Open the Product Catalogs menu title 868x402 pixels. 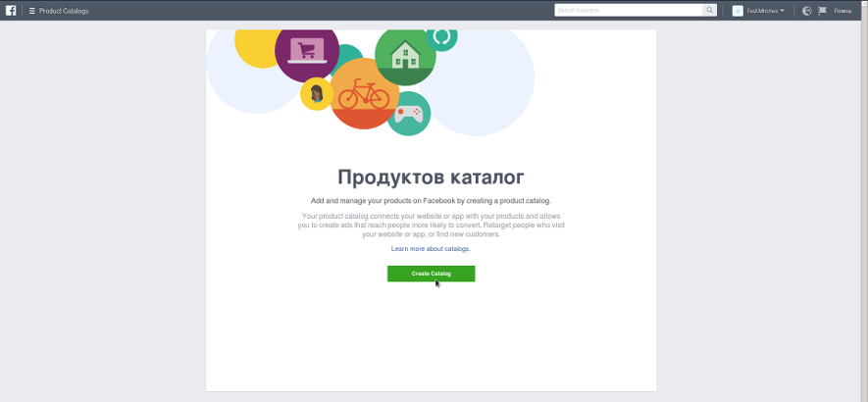pyautogui.click(x=64, y=11)
